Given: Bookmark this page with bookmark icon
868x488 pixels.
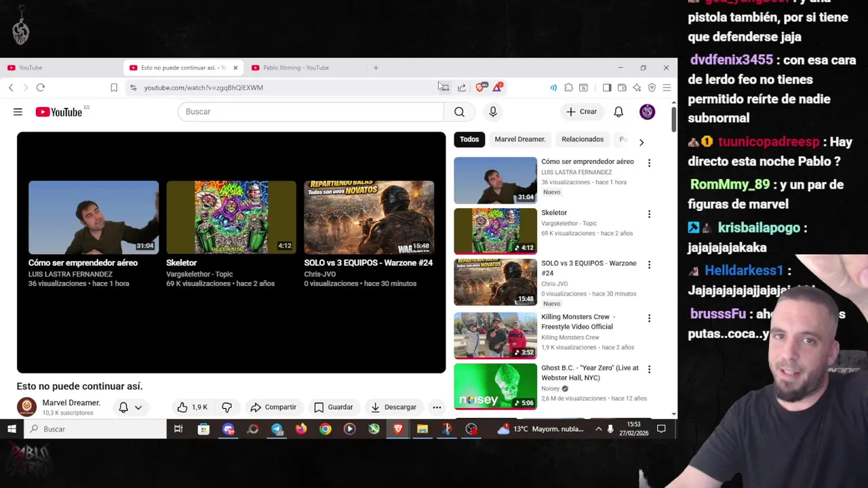Looking at the screenshot, I should point(114,87).
